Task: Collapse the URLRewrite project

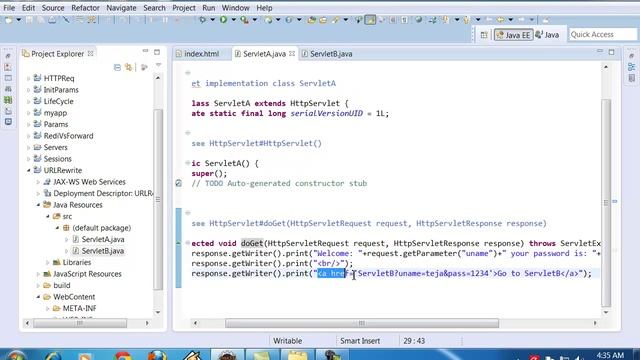Action: click(x=29, y=170)
